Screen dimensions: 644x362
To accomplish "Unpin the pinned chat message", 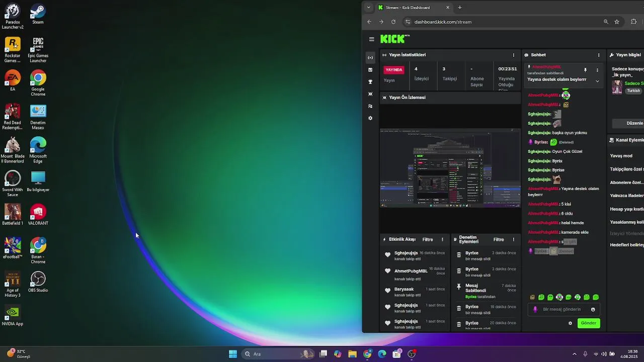I will (585, 70).
